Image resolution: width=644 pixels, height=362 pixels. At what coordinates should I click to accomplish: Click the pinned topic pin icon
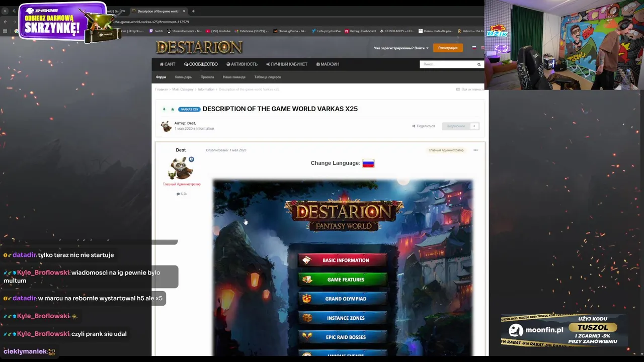point(164,109)
